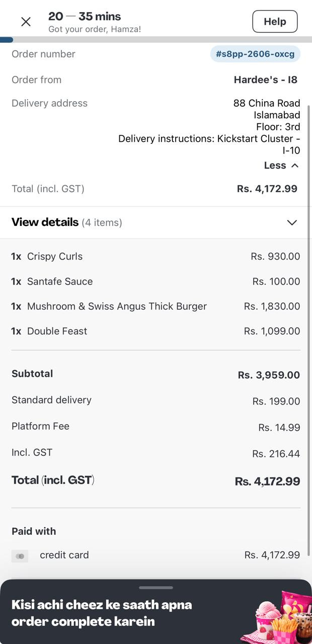Viewport: 312px width, 644px height.
Task: Tap Mushroom & Swiss Angus Thick Burger
Action: (117, 306)
